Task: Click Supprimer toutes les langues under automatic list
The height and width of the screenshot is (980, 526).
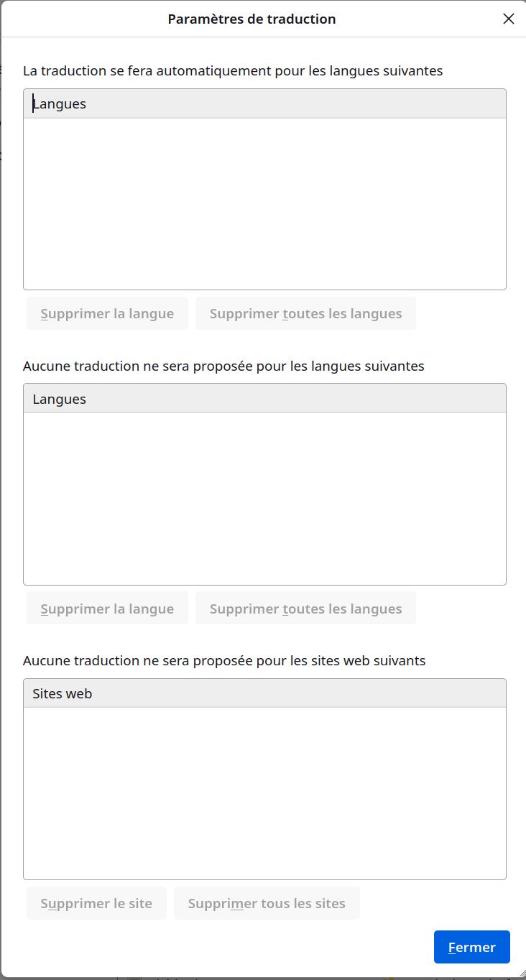Action: (305, 313)
